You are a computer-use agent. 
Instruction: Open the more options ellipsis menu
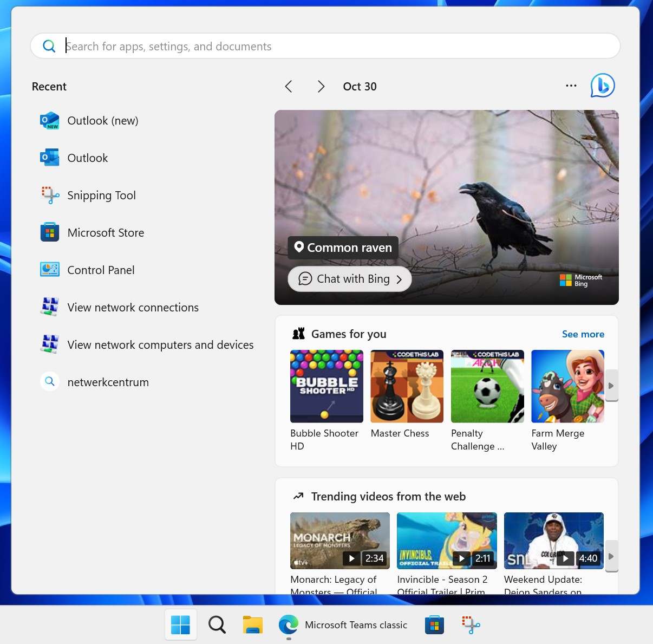click(571, 86)
